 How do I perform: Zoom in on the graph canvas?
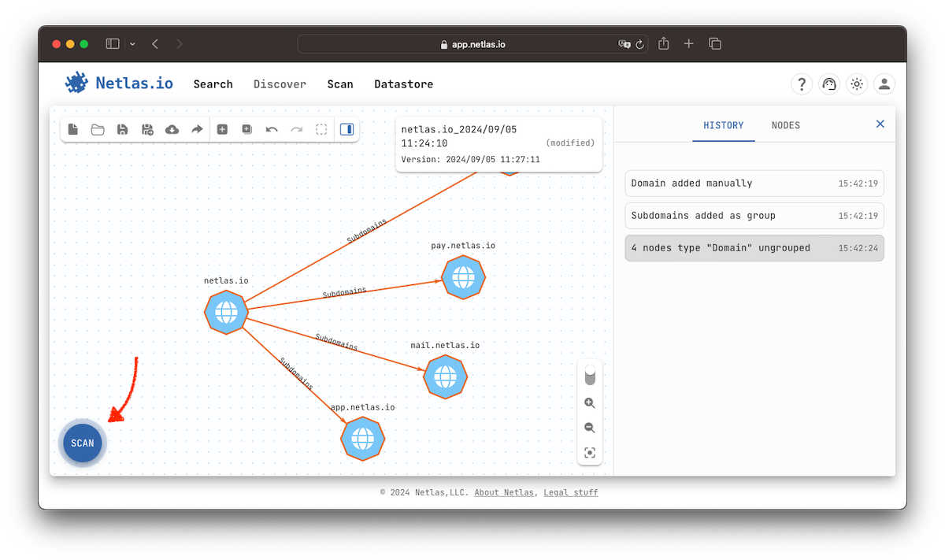pyautogui.click(x=590, y=403)
